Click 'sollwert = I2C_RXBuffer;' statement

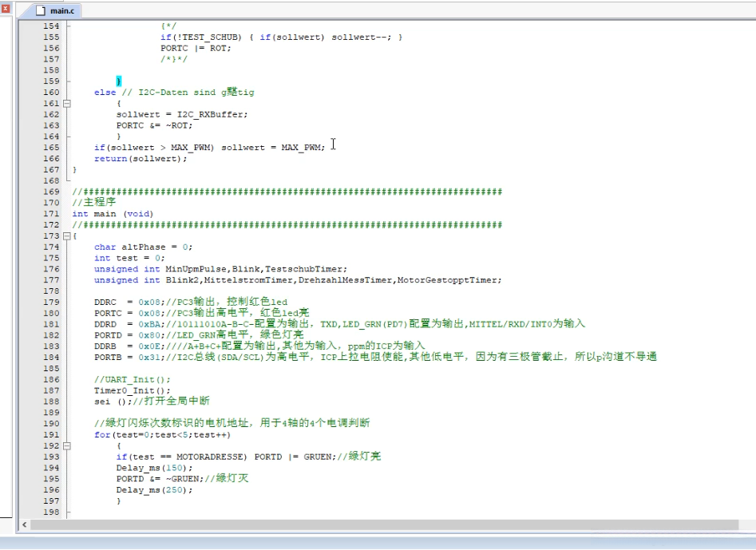182,114
